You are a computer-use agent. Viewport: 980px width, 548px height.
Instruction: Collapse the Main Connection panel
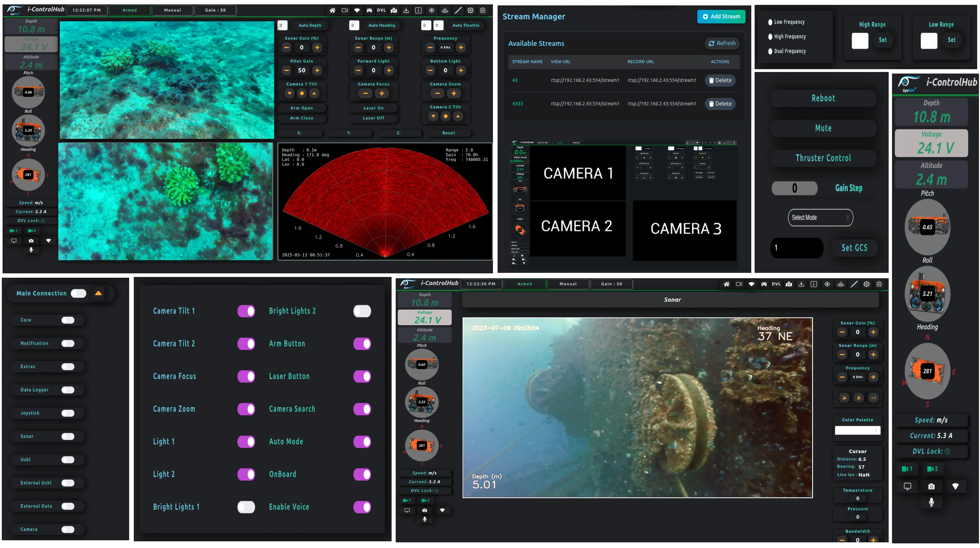(98, 293)
